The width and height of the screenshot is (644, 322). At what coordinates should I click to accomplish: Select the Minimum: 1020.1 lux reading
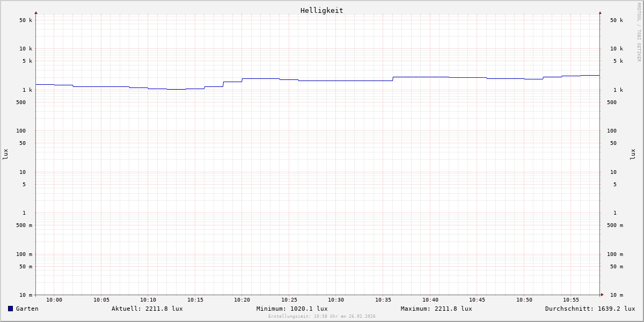(292, 309)
